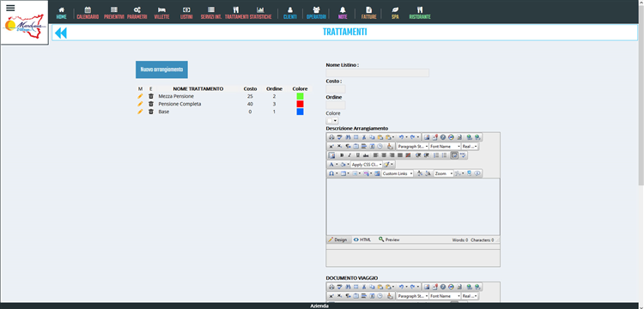Open the Custom Links dropdown
The height and width of the screenshot is (309, 644).
398,173
